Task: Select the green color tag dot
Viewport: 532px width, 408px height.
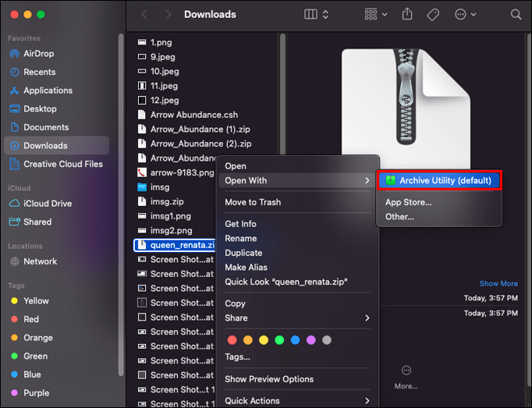Action: pos(279,340)
